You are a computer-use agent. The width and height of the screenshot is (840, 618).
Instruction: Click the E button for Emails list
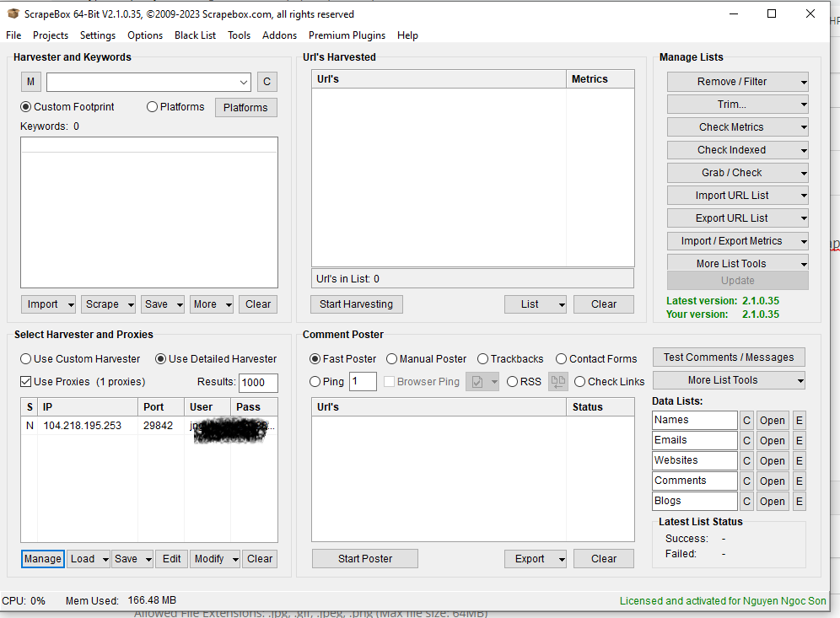click(799, 441)
